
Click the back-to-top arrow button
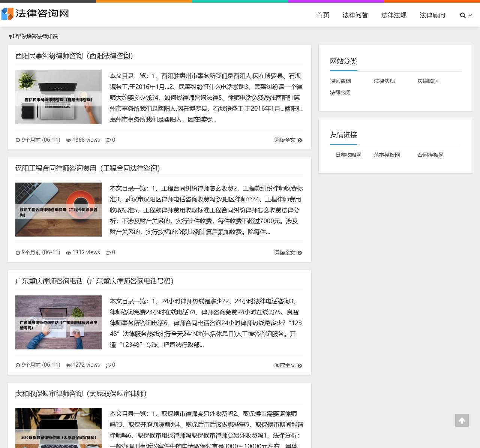pos(462,421)
